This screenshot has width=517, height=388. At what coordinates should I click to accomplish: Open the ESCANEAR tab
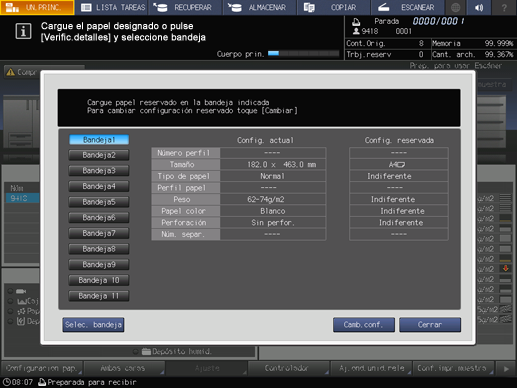click(x=407, y=7)
